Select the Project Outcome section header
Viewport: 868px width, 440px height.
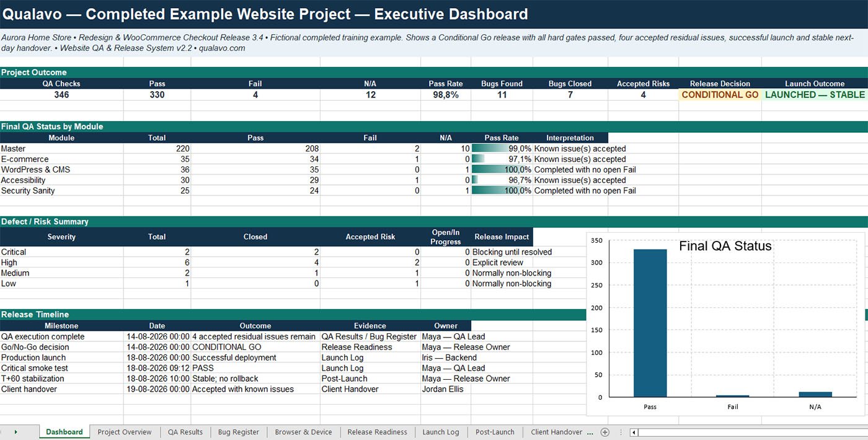pos(434,73)
